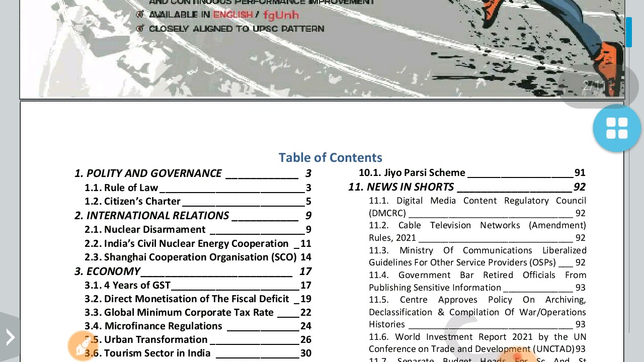Viewport: 644px width, 362px height.
Task: Select 10.1. Jiyo Parsi Scheme entry
Action: point(472,172)
